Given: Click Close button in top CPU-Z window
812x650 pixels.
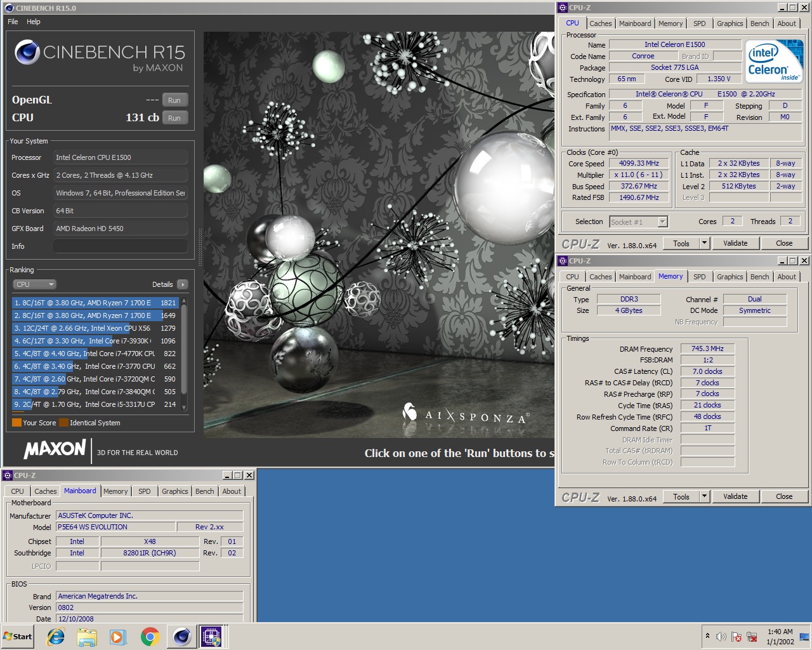Looking at the screenshot, I should 784,243.
